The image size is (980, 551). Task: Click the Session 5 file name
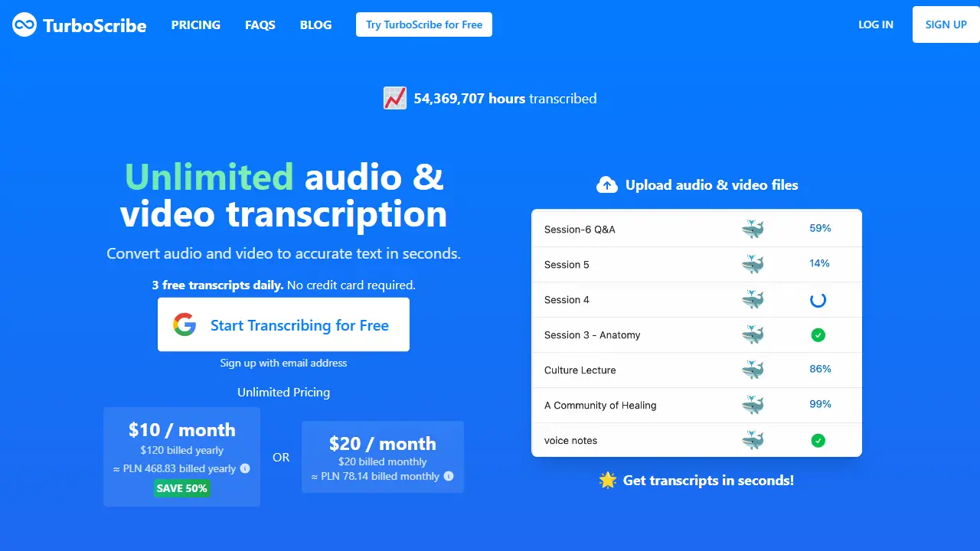pyautogui.click(x=567, y=265)
